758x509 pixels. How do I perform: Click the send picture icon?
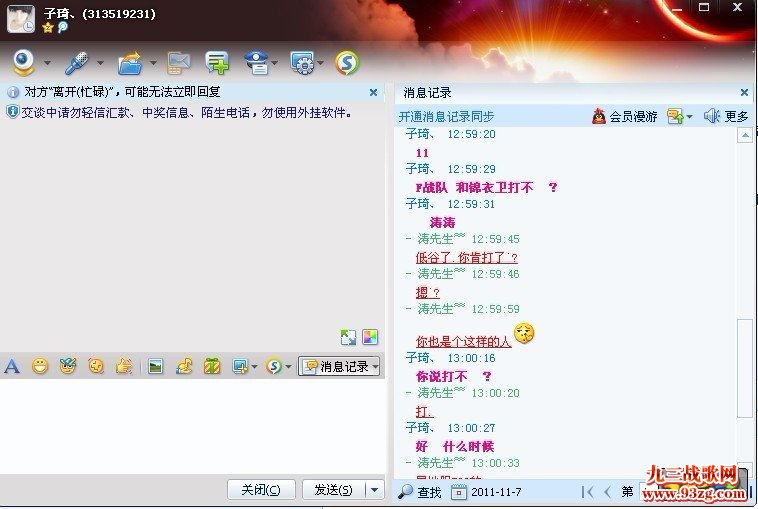(155, 366)
